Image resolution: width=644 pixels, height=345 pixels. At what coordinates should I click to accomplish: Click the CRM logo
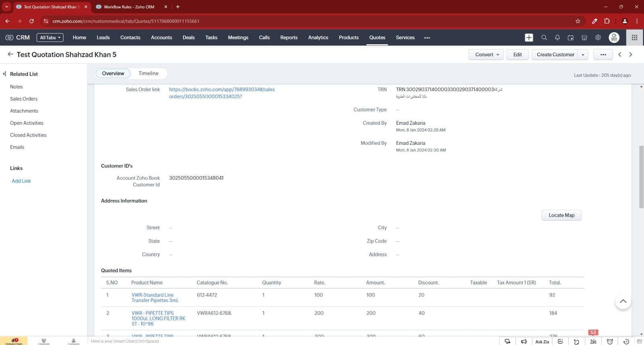(18, 37)
